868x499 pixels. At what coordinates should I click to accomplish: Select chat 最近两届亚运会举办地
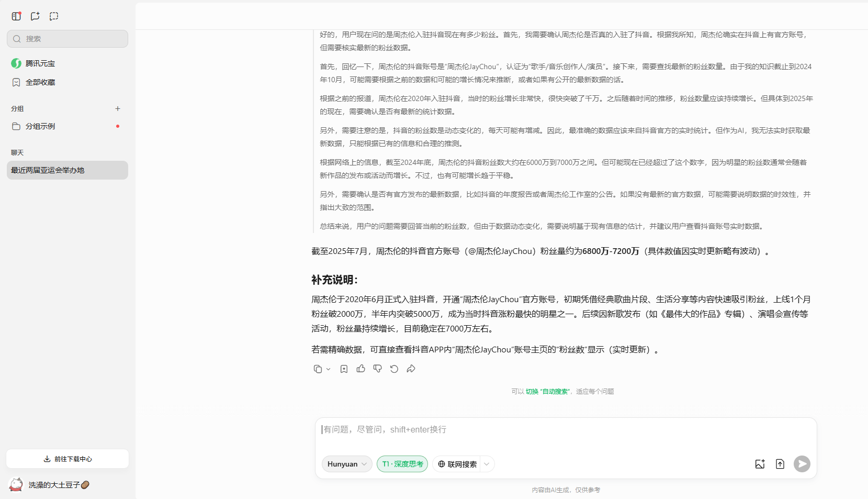[67, 170]
